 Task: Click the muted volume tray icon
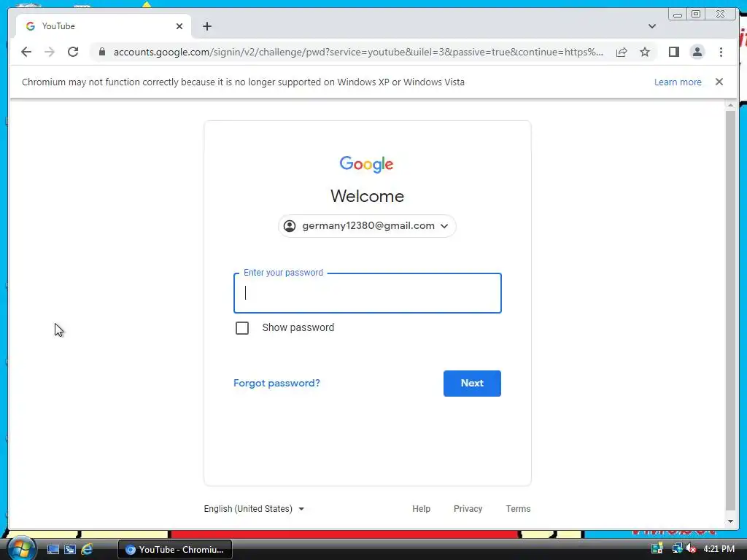[x=691, y=548]
